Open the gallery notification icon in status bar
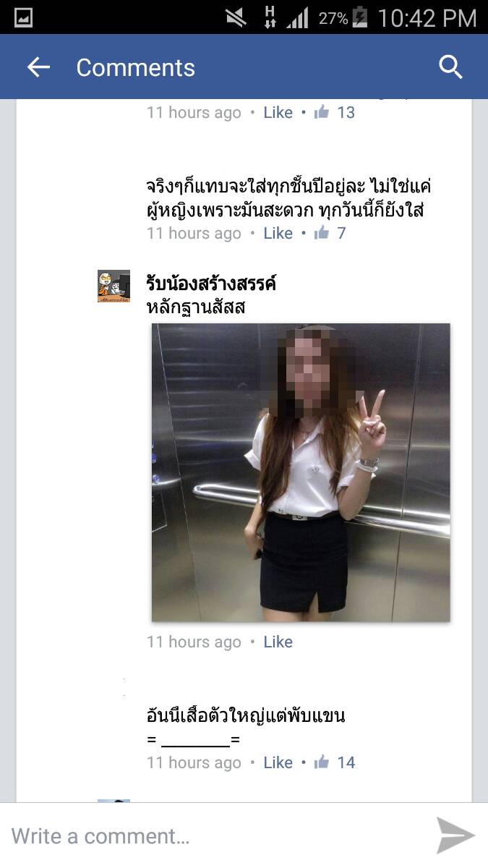Viewport: 488px width, 868px height. click(23, 17)
